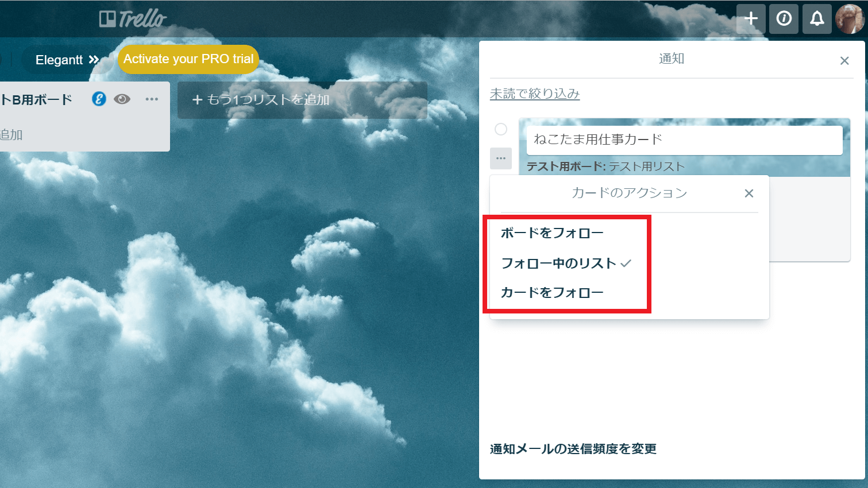868x488 pixels.
Task: Select ボードをフォロー menu option
Action: (x=552, y=233)
